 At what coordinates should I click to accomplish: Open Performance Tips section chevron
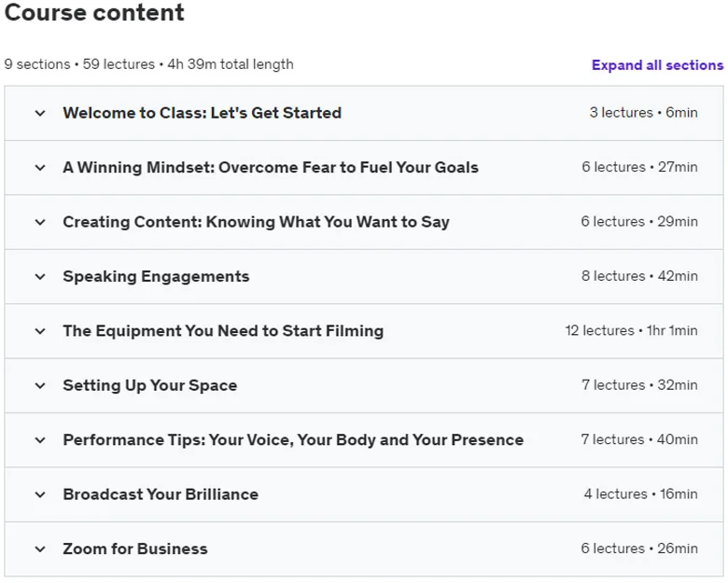[40, 440]
